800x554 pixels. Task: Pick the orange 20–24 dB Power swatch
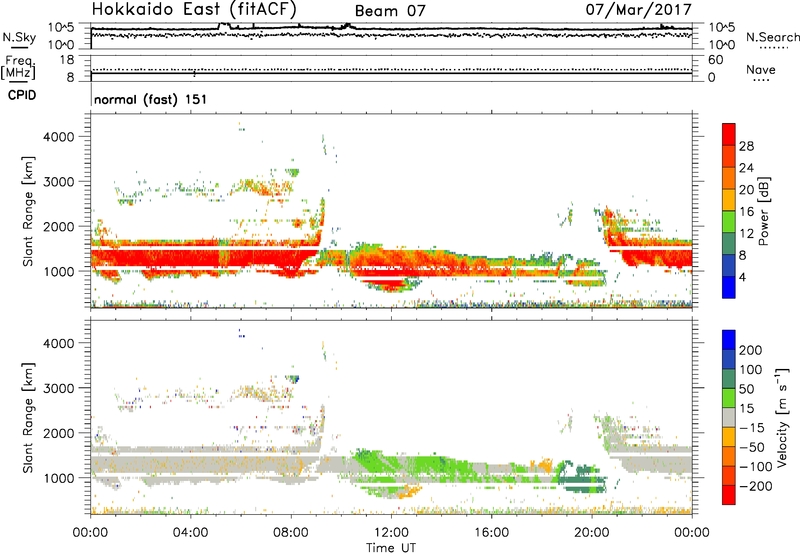pos(729,179)
